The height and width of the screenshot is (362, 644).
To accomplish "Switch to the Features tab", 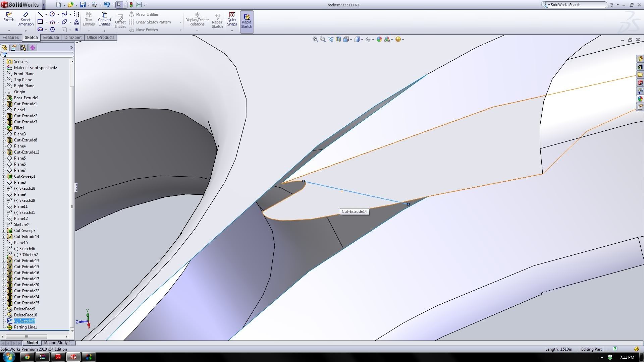I will tap(11, 38).
